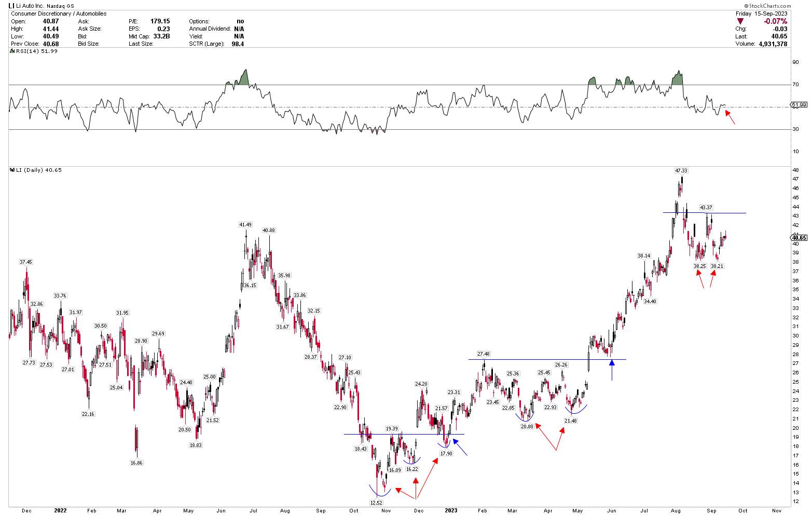
Task: Click the 90 level on RSI axis
Action: tap(795, 62)
